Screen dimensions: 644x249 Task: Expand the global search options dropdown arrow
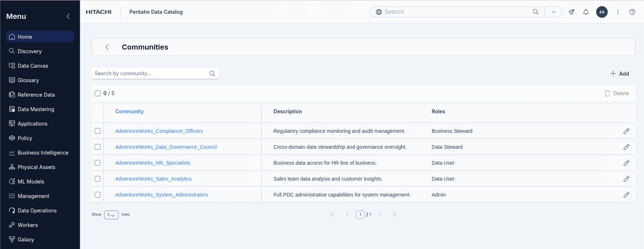[x=553, y=12]
